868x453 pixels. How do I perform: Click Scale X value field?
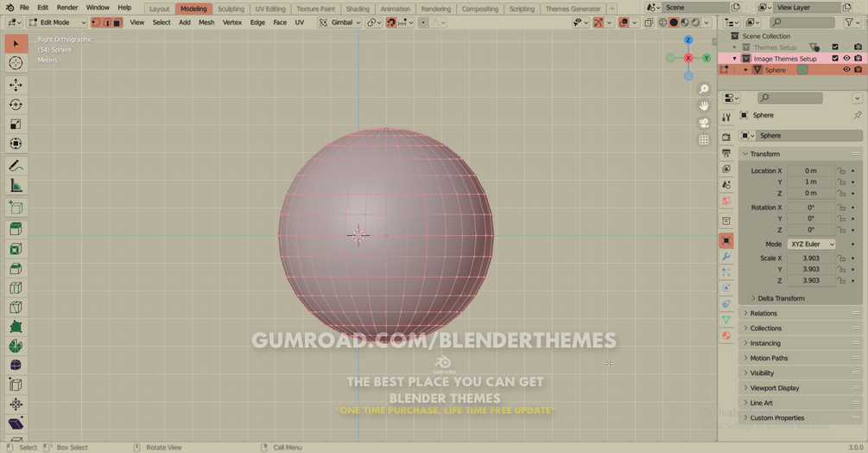click(811, 258)
